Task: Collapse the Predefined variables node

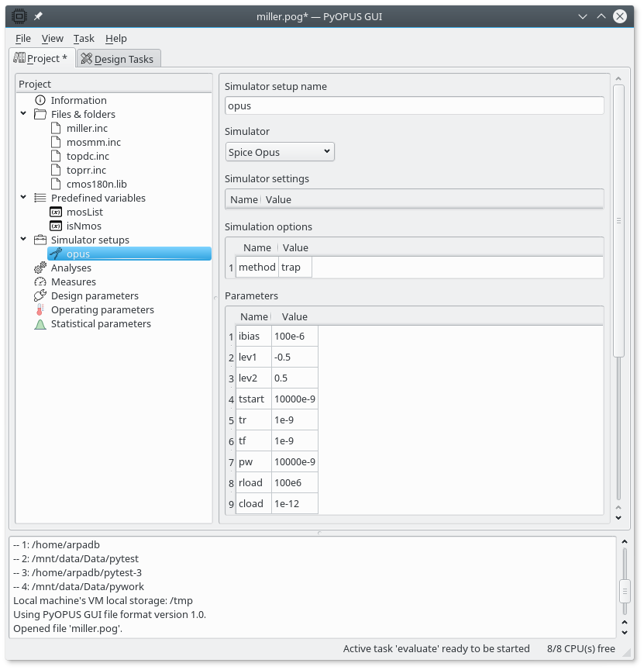Action: tap(24, 198)
